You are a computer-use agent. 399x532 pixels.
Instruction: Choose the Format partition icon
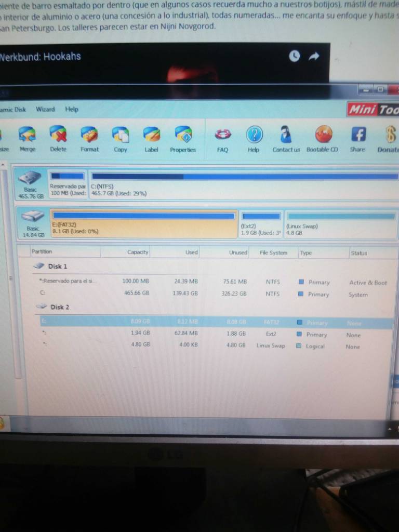[89, 134]
